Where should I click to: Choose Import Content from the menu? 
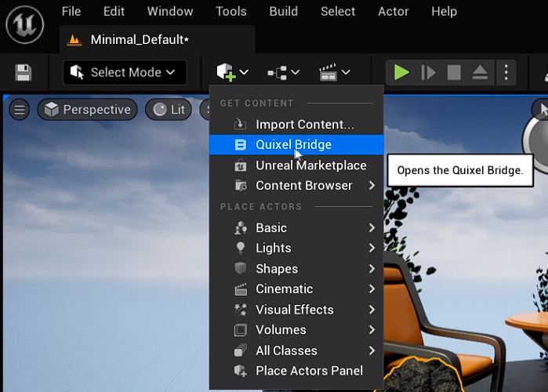pos(296,125)
